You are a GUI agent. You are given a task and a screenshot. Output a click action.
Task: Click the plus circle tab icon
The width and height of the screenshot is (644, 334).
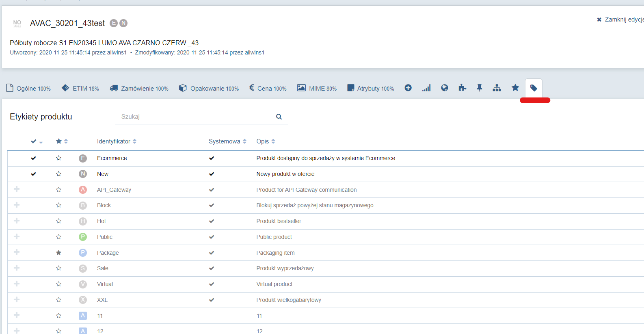click(408, 88)
